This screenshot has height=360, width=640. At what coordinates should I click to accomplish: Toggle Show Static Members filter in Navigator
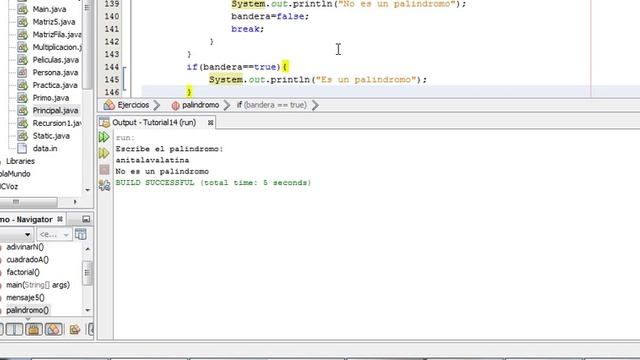(33, 329)
